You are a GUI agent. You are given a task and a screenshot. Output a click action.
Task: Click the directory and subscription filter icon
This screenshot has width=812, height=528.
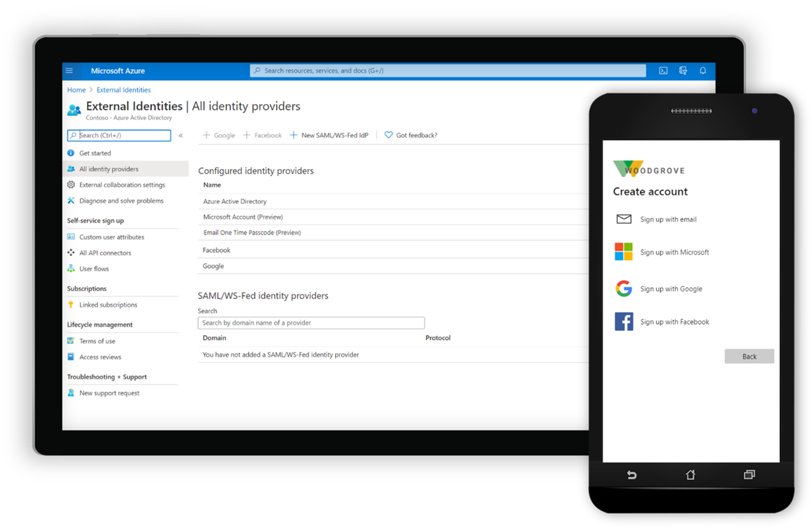(x=683, y=70)
